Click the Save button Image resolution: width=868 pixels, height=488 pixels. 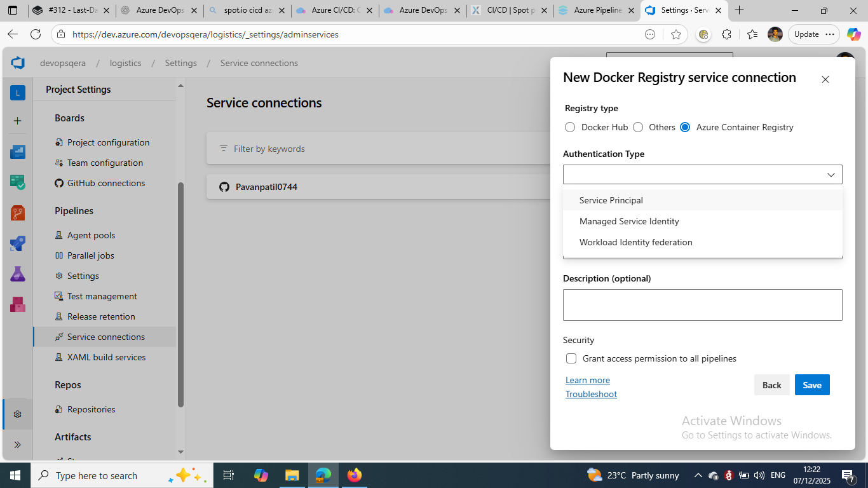point(811,385)
